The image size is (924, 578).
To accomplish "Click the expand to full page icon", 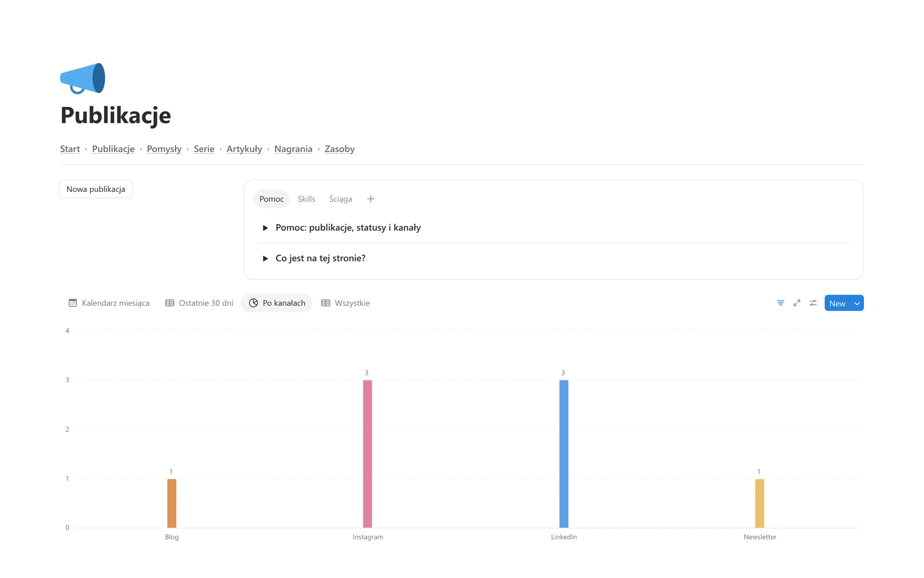I will pyautogui.click(x=797, y=303).
